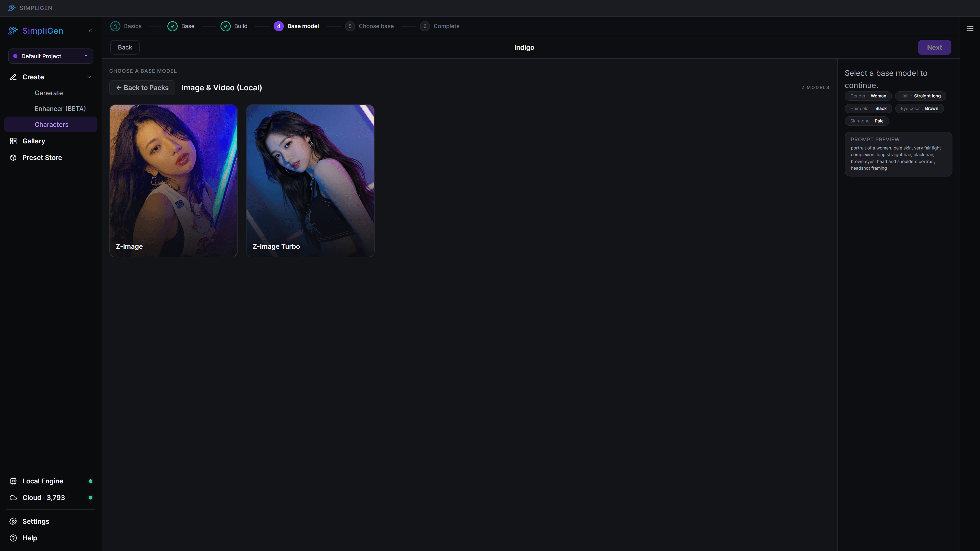
Task: Open Enhancer (BETA)
Action: [60, 109]
